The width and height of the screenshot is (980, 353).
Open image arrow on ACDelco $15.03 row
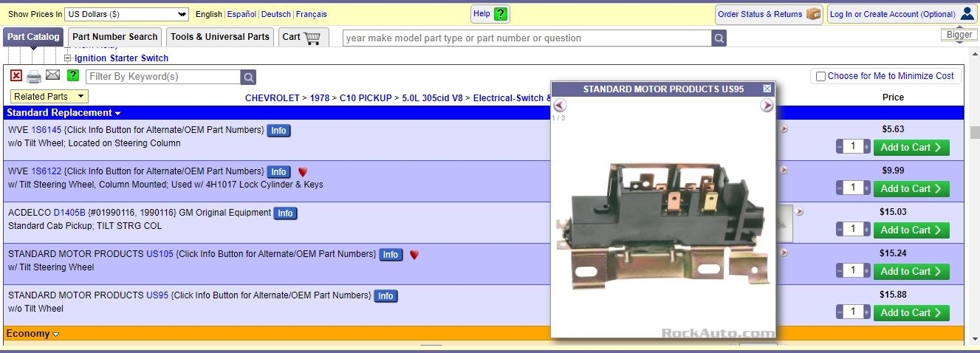click(799, 212)
